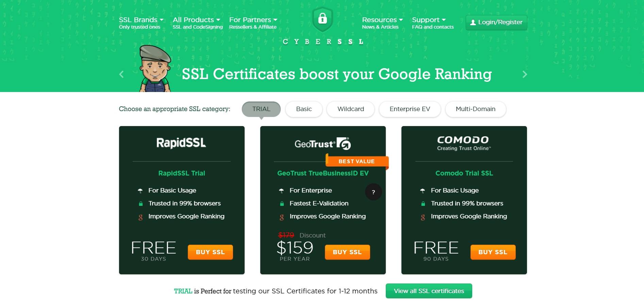Click View all SSL certificates button
This screenshot has height=306, width=644.
pos(429,291)
